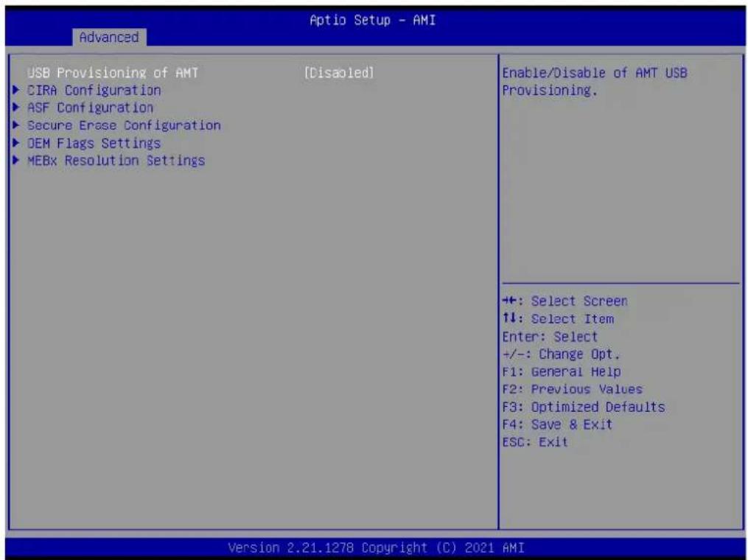This screenshot has height=560, width=748.
Task: Open MEBx Resolution Settings submenu
Action: point(116,161)
